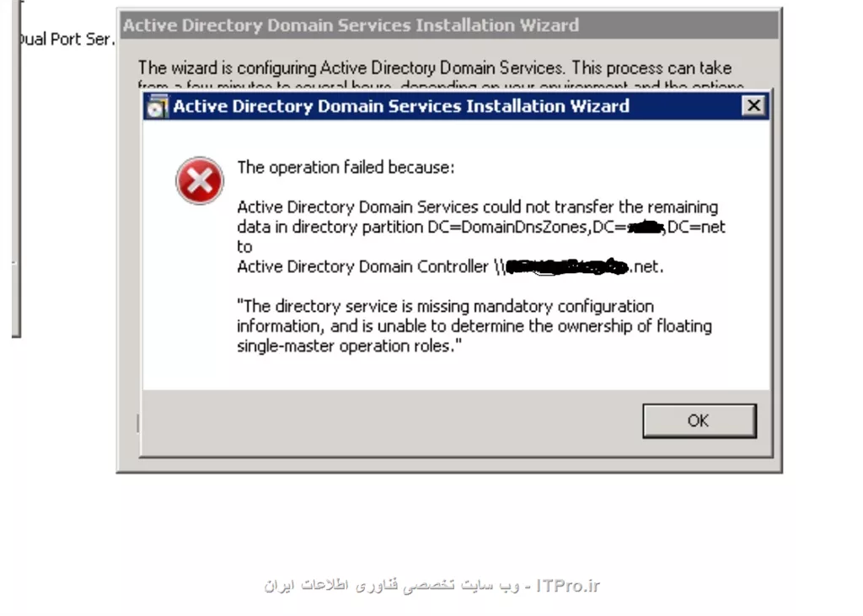Activate the grayed background wizard title bar
Viewport: 863px width, 616px height.
(449, 25)
